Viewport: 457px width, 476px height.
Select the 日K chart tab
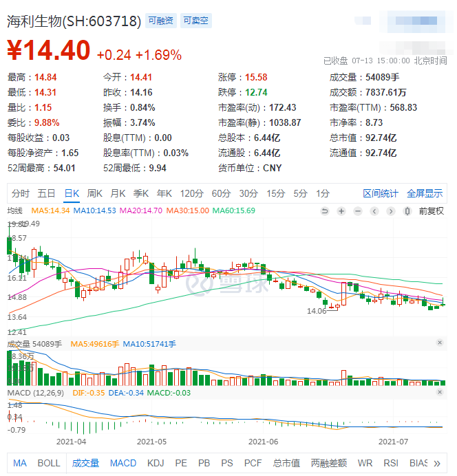coord(72,194)
